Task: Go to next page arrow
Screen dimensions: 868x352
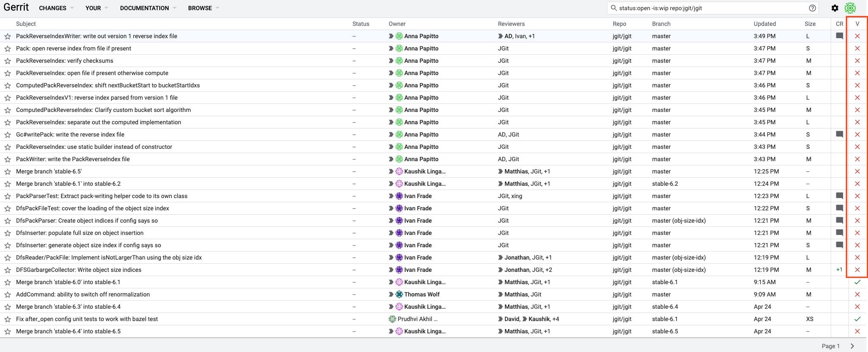Action: point(852,346)
